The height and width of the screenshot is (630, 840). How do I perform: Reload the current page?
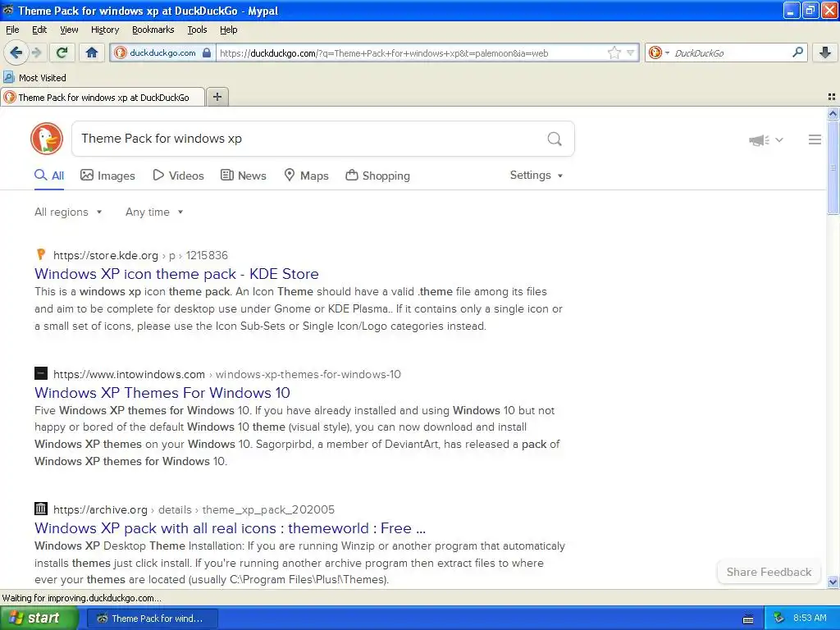[x=62, y=52]
